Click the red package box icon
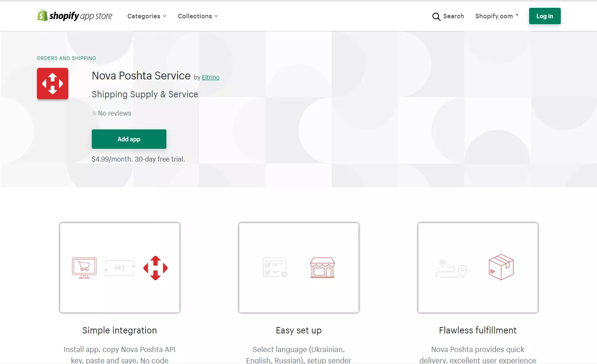This screenshot has height=364, width=597. tap(501, 267)
